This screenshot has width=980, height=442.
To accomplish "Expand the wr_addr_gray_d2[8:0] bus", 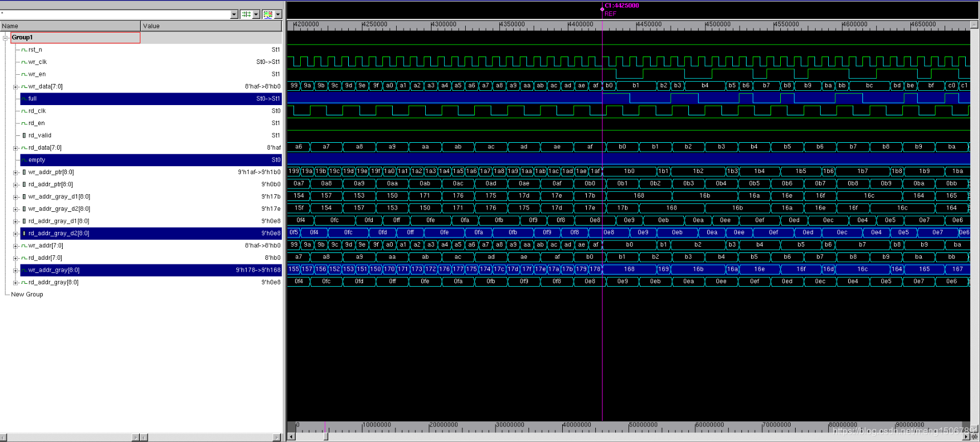I will [x=15, y=209].
